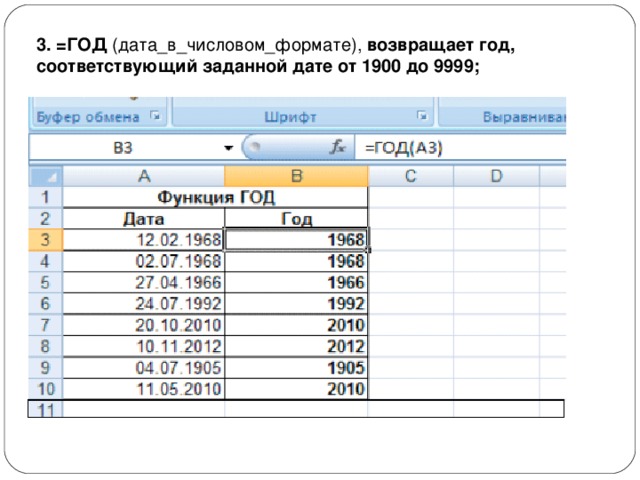
Task: Select row 2 header
Action: [x=45, y=219]
